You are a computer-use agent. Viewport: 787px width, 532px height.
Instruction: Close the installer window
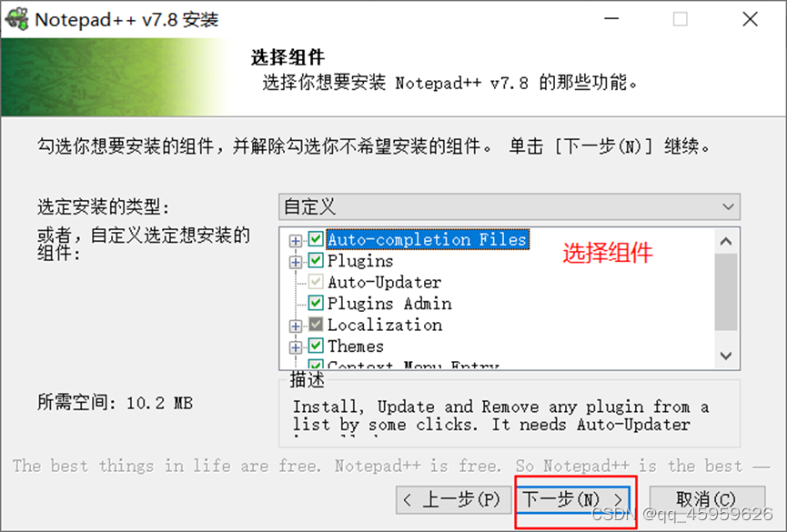(750, 19)
